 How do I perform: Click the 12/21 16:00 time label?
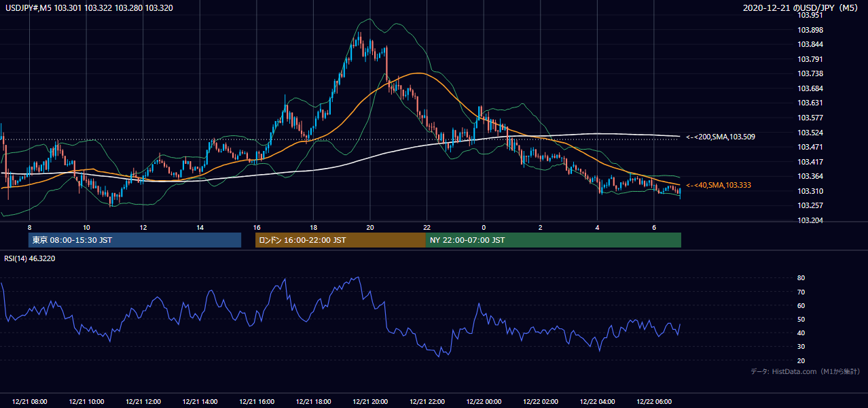(257, 402)
